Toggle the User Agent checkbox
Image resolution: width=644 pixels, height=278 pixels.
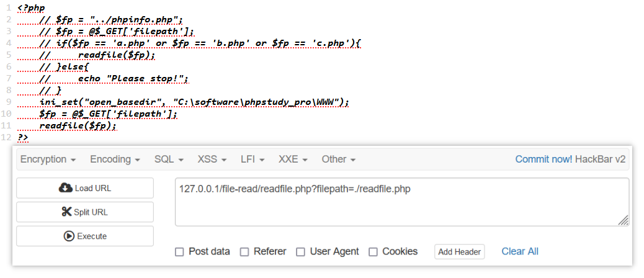click(x=301, y=252)
